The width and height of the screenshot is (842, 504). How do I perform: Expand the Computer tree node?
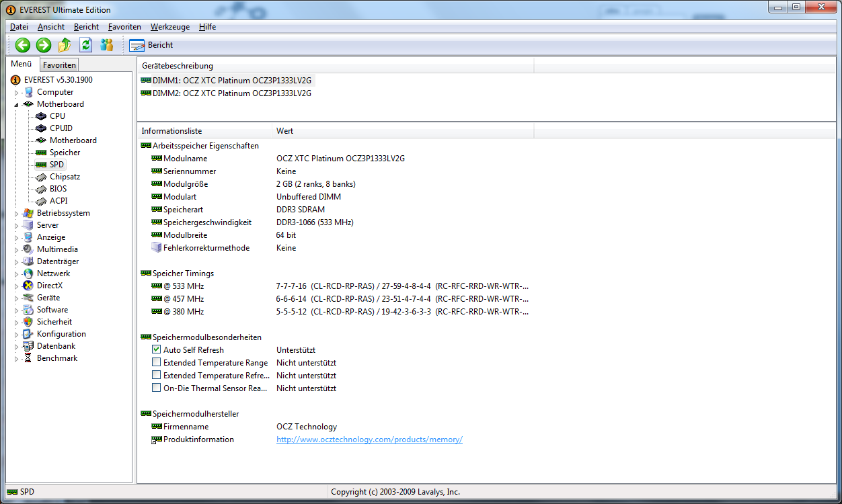click(17, 93)
